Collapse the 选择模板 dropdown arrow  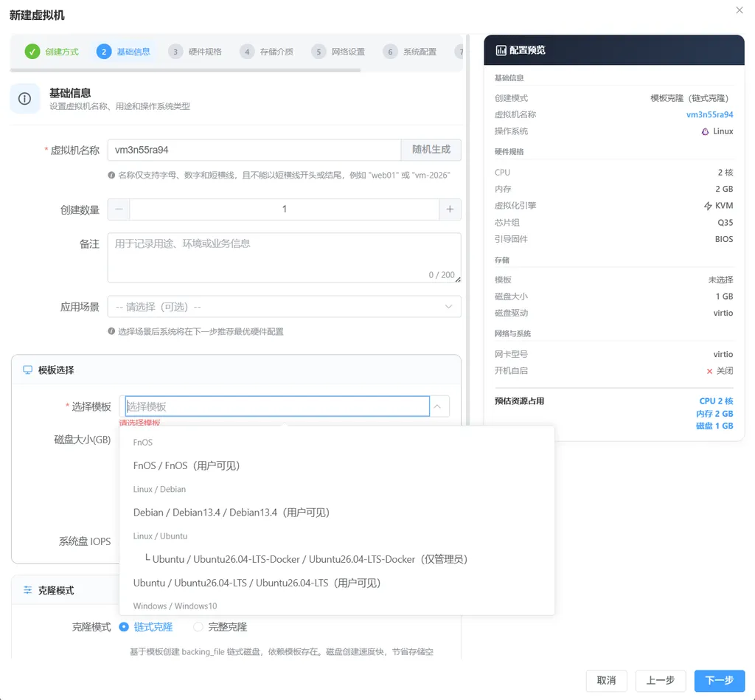[437, 406]
